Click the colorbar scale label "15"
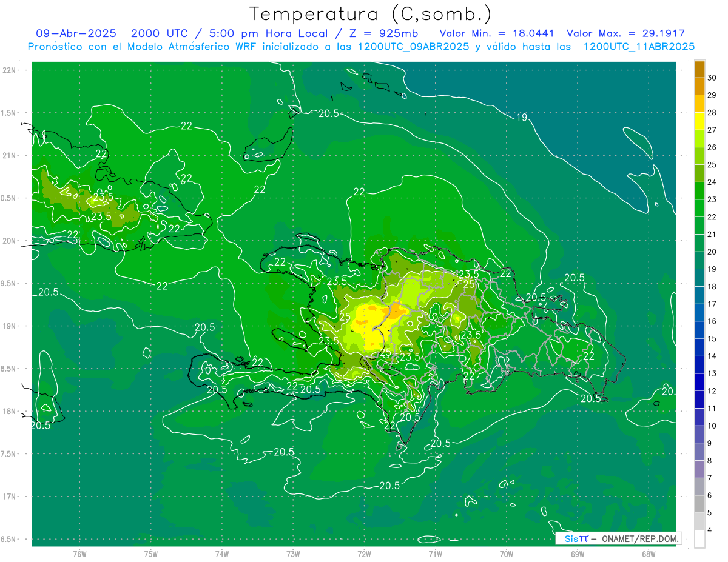This screenshot has width=728, height=562. [712, 338]
